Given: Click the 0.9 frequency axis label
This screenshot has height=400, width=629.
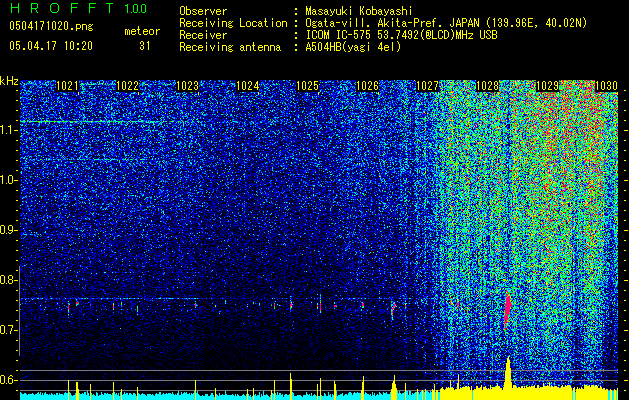Looking at the screenshot, I should click(8, 230).
